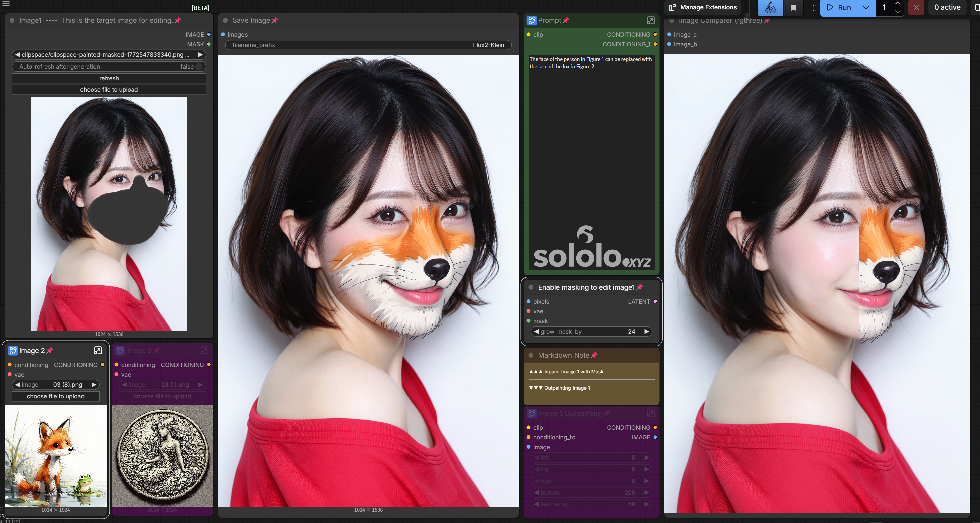Open the hamburger menu in the top-left corner

pos(6,3)
